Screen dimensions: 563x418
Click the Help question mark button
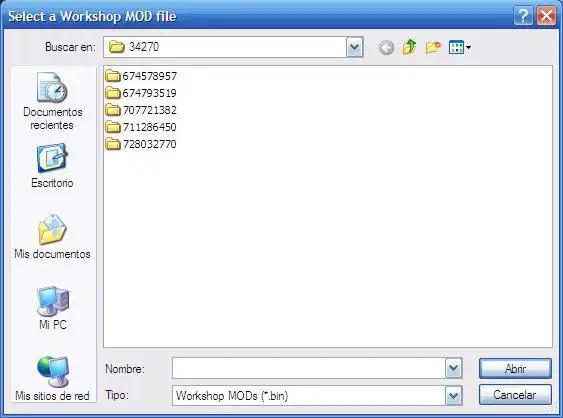pos(523,16)
